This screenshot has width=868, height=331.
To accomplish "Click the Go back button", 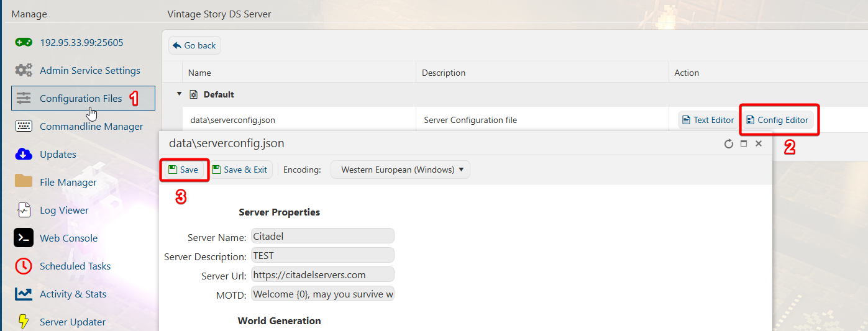I will click(194, 45).
